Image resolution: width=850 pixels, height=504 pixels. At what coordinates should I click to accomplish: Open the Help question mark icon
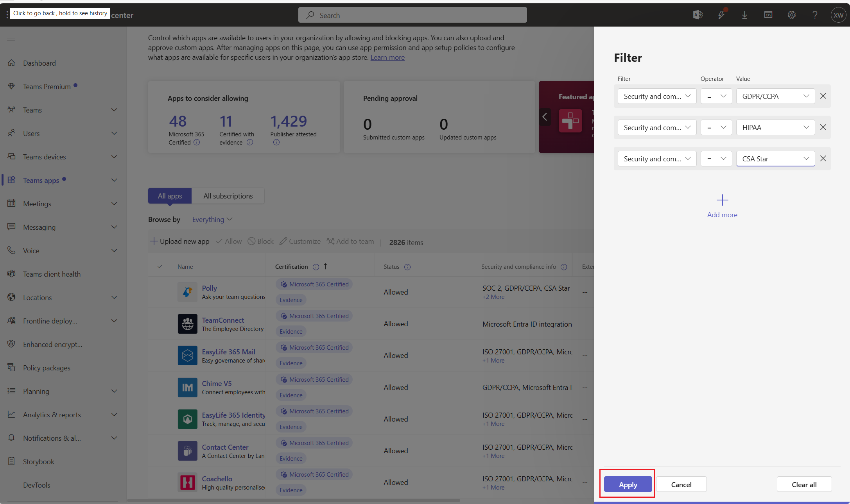click(x=815, y=15)
